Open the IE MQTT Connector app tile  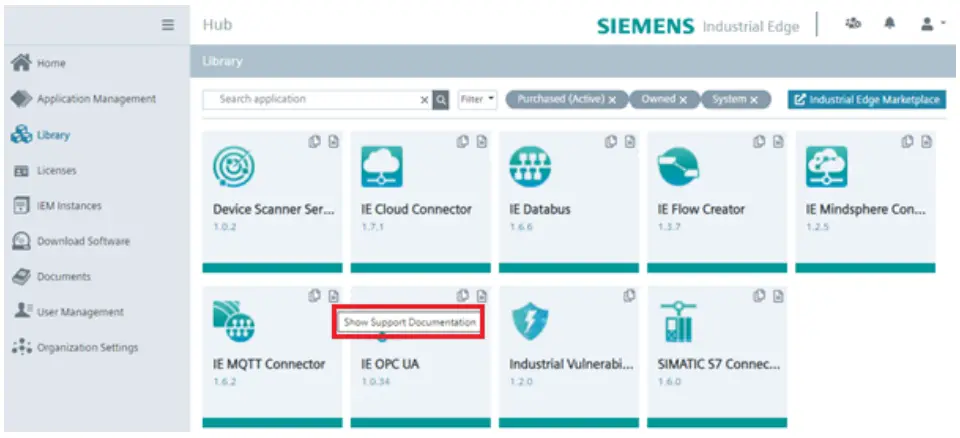[x=272, y=357]
